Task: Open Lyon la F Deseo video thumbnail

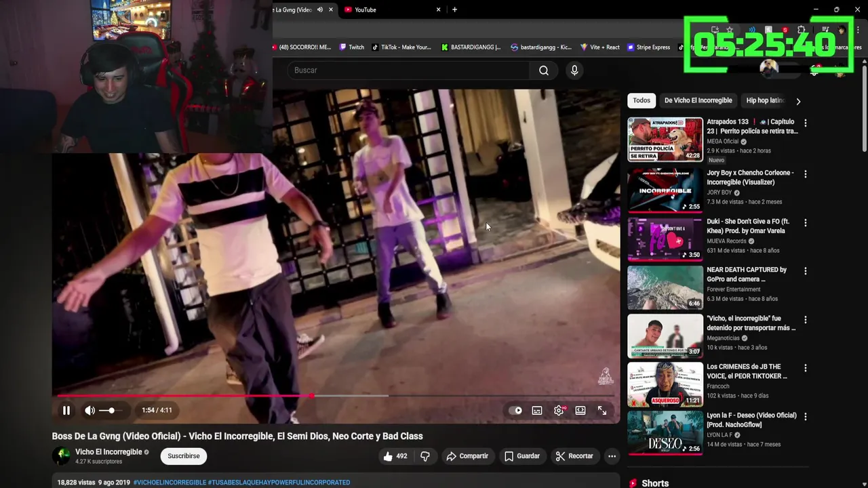Action: pyautogui.click(x=665, y=433)
